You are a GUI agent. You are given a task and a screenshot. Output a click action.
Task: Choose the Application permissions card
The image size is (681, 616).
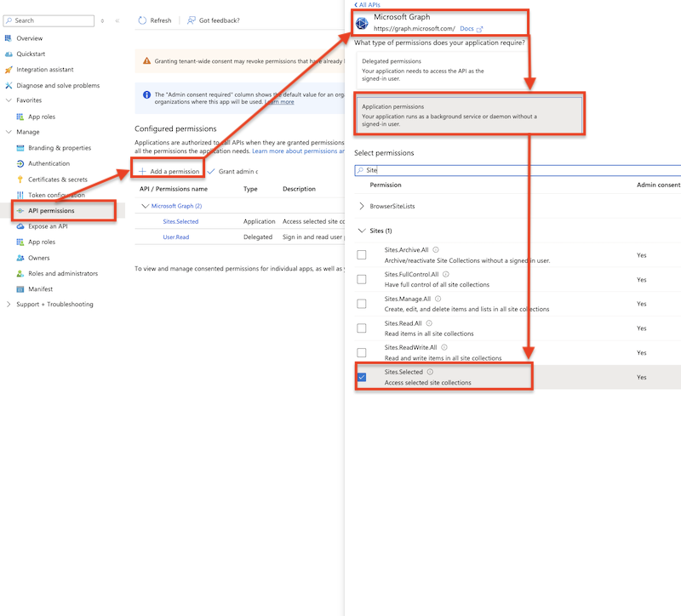point(469,115)
